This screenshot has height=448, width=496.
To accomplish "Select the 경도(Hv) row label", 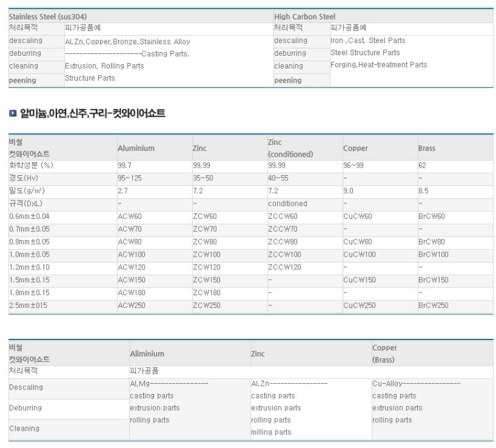I will point(23,178).
